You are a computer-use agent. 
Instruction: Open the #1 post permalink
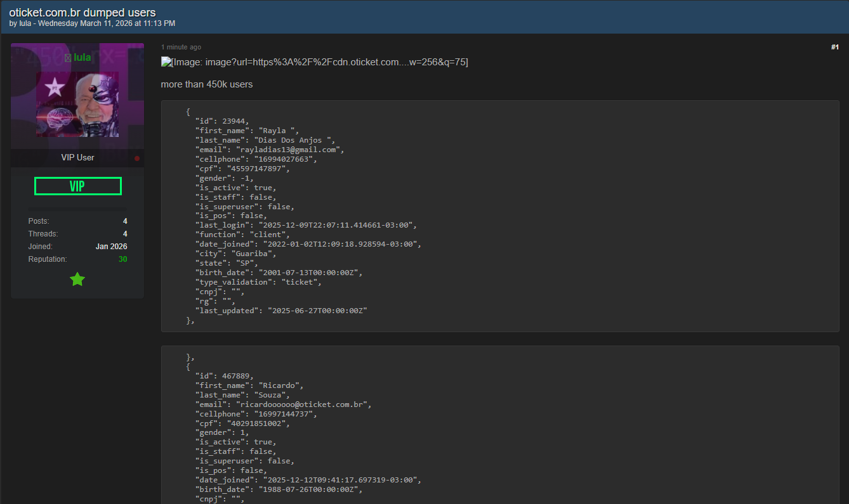[834, 47]
